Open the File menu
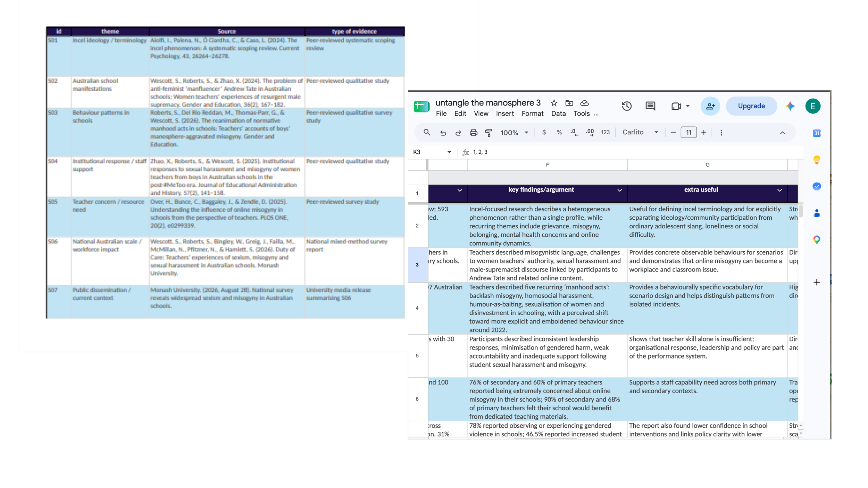868x488 pixels. point(441,113)
